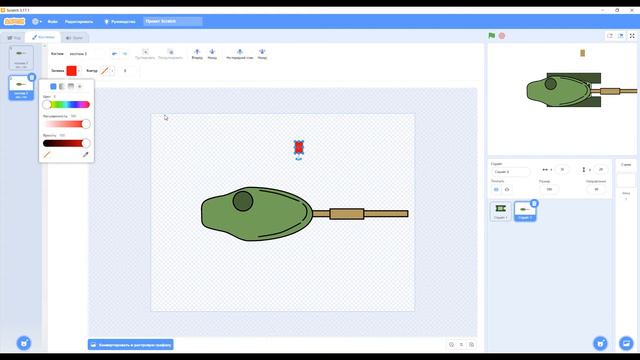Open the Costumes tab
640x360 pixels.
coord(43,37)
